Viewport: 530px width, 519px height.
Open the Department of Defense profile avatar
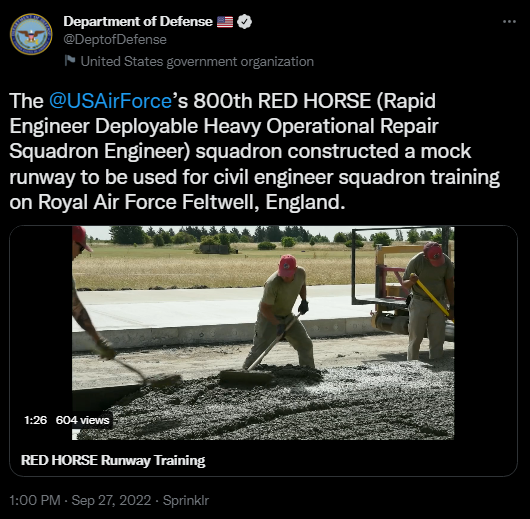31,34
